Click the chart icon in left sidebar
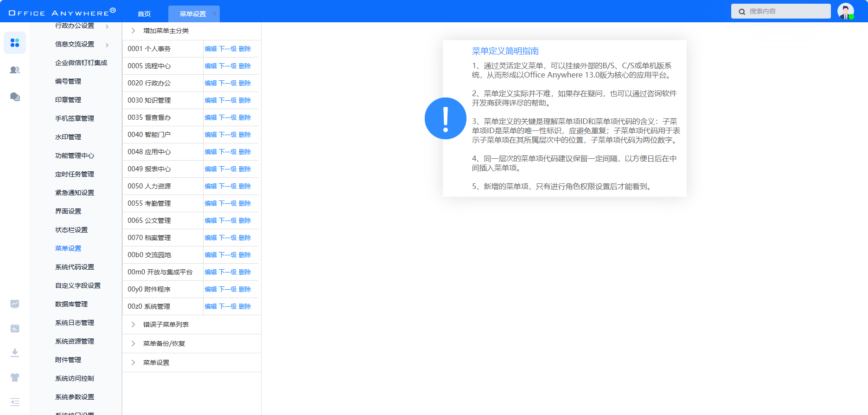This screenshot has height=415, width=868. 15,304
